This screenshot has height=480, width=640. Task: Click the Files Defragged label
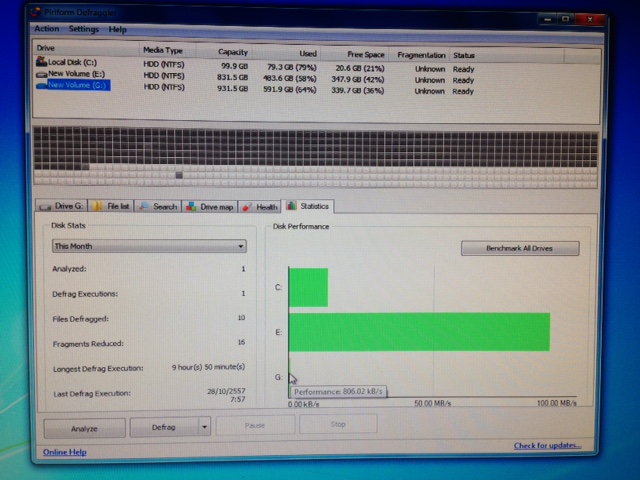click(81, 319)
